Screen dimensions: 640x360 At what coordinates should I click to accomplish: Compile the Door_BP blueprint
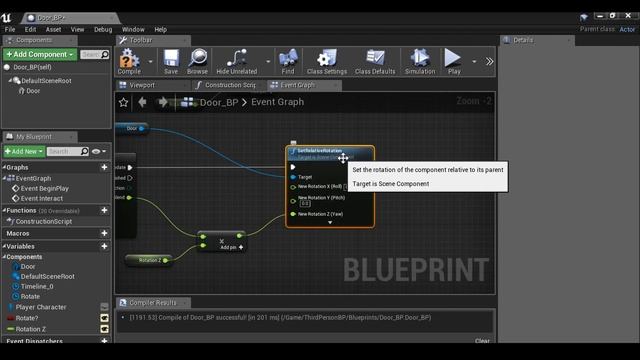[129, 62]
